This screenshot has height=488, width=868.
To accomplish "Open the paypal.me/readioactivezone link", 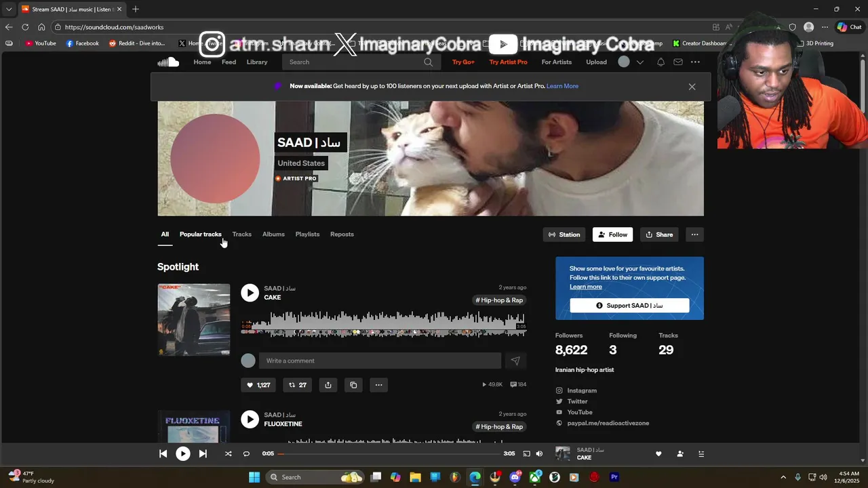I will [x=608, y=423].
